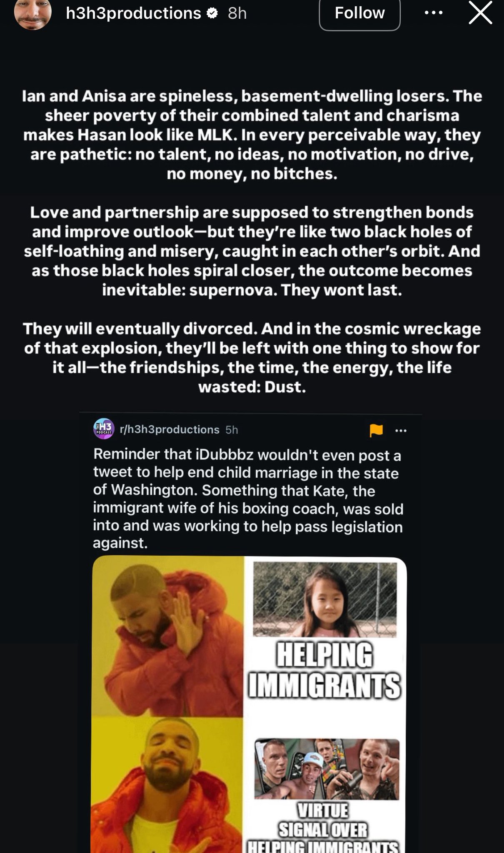The height and width of the screenshot is (853, 504).
Task: Open the three-dot story options menu
Action: tap(434, 13)
